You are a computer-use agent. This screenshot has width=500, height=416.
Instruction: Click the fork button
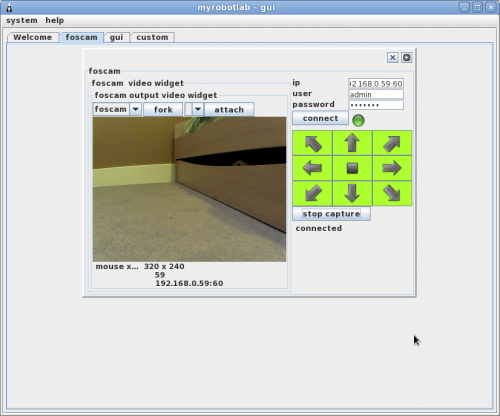163,109
